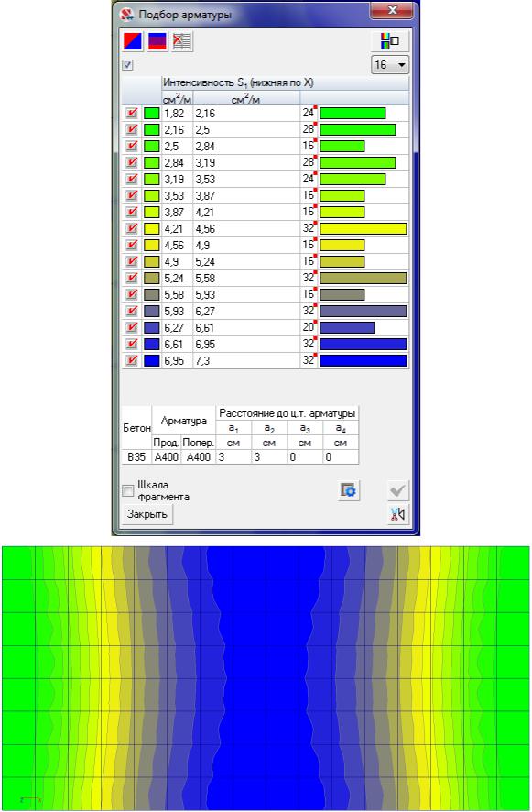The width and height of the screenshot is (532, 812).
Task: Open the dropdown showing value 16
Action: tap(390, 65)
